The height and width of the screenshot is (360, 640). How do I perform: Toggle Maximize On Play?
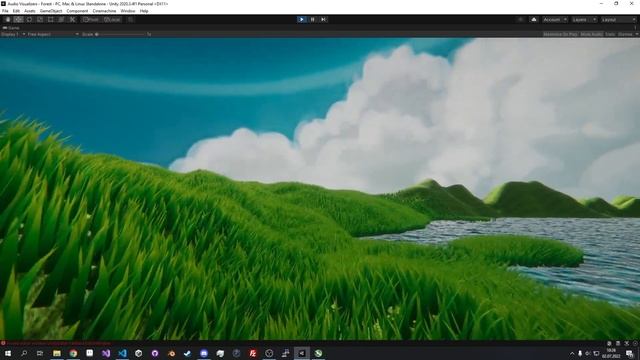560,34
